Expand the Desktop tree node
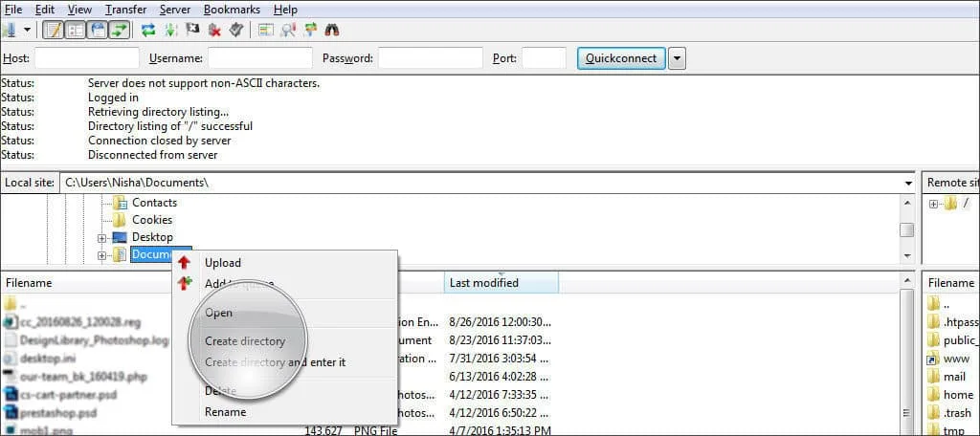 point(101,237)
